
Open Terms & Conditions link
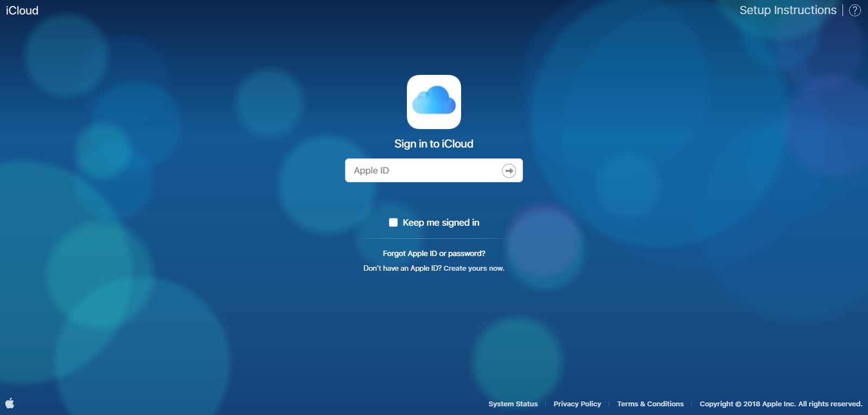tap(650, 404)
